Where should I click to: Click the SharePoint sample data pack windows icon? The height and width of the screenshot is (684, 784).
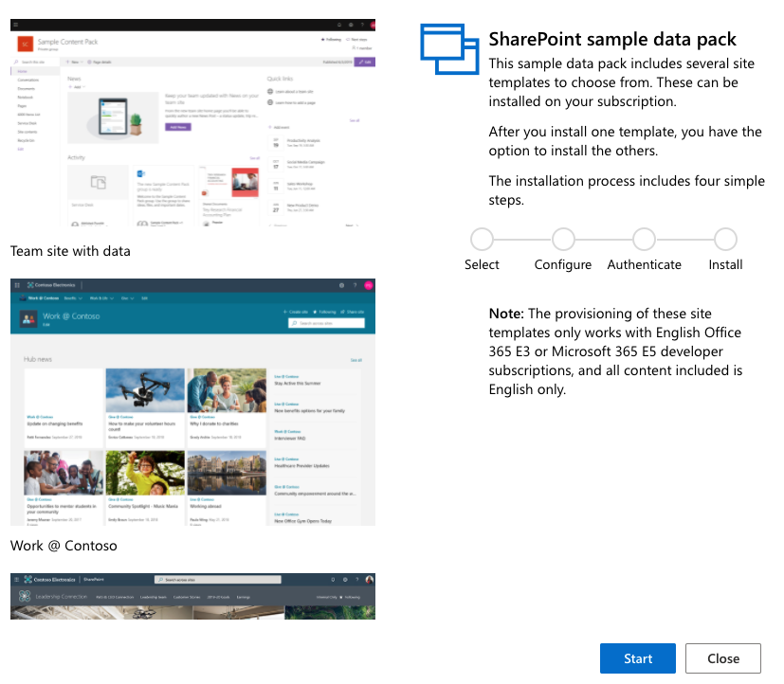[x=443, y=48]
